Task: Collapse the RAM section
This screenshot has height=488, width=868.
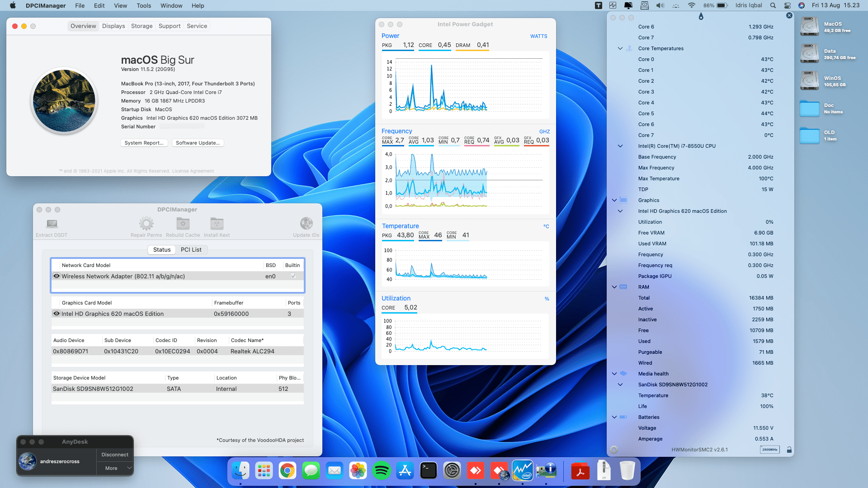Action: coord(614,287)
